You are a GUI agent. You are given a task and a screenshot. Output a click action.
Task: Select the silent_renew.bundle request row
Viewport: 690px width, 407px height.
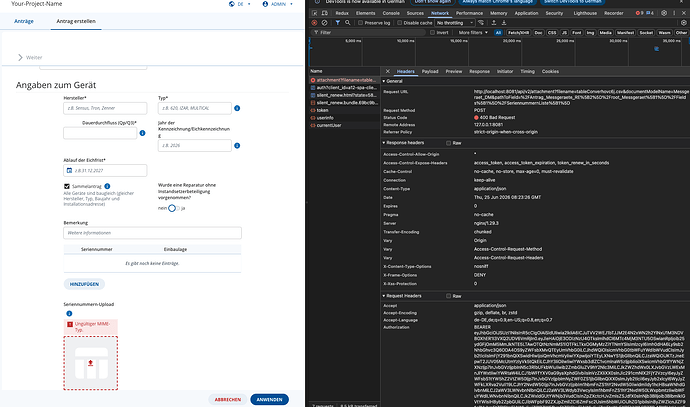click(344, 103)
